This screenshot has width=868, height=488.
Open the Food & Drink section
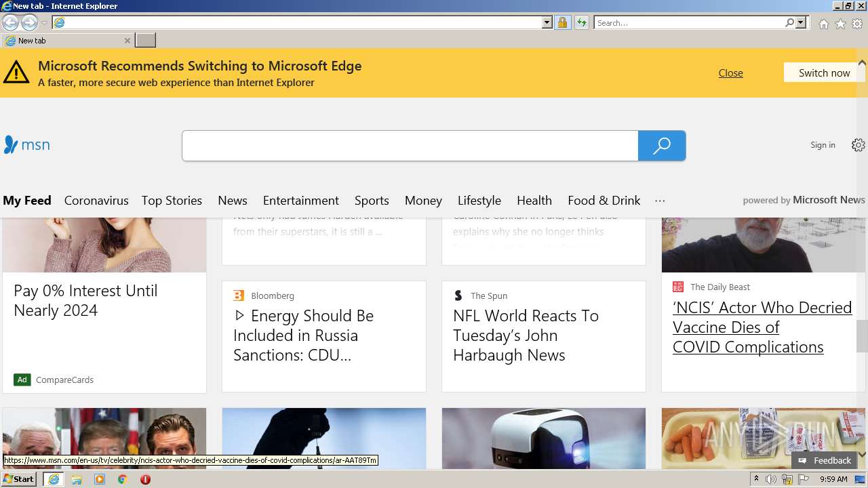tap(604, 201)
